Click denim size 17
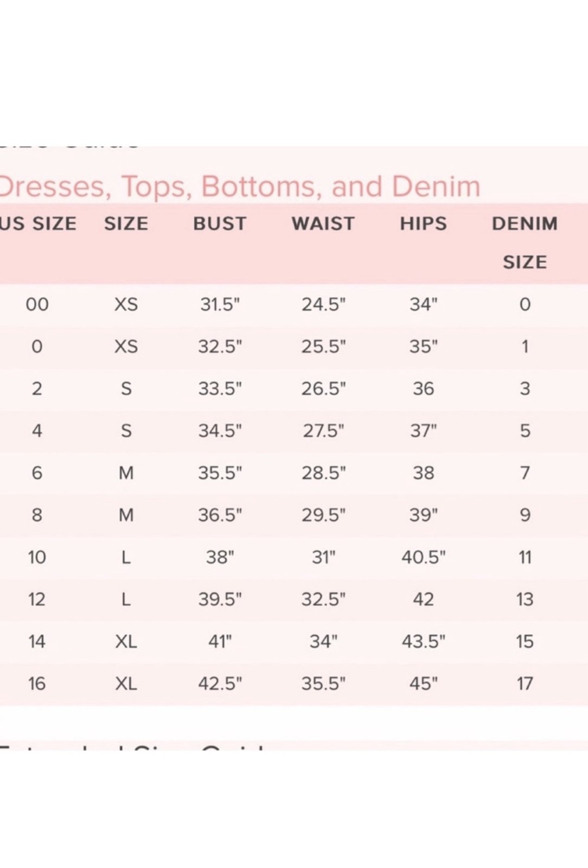Image resolution: width=588 pixels, height=868 pixels. point(525,684)
